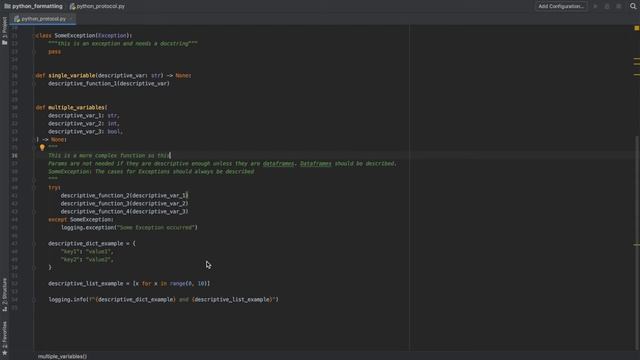Click the project folder icon beside python_formatting

click(7, 6)
